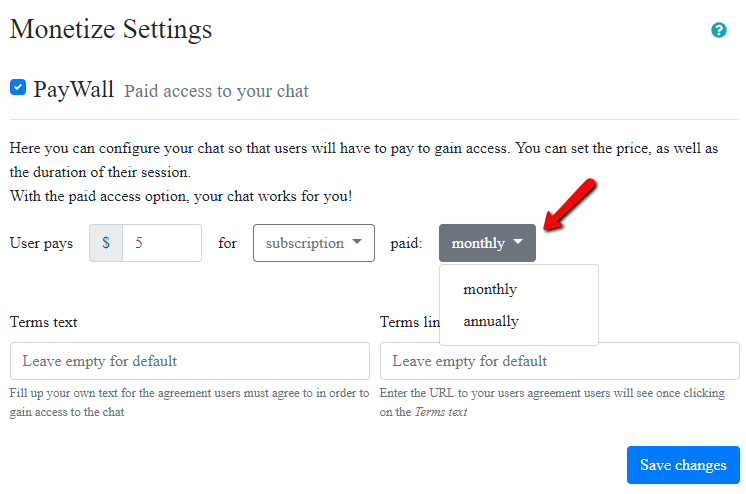Click the Save changes button

click(x=683, y=465)
